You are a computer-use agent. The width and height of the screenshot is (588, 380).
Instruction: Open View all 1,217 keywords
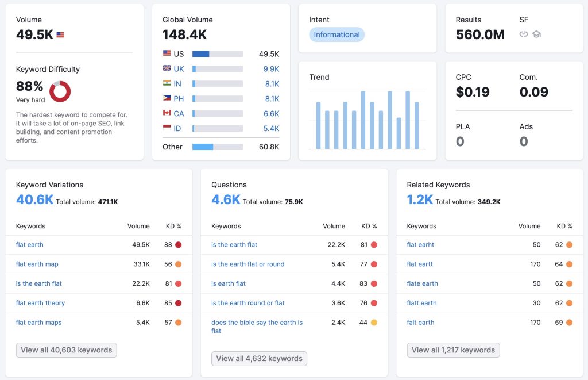pos(454,350)
